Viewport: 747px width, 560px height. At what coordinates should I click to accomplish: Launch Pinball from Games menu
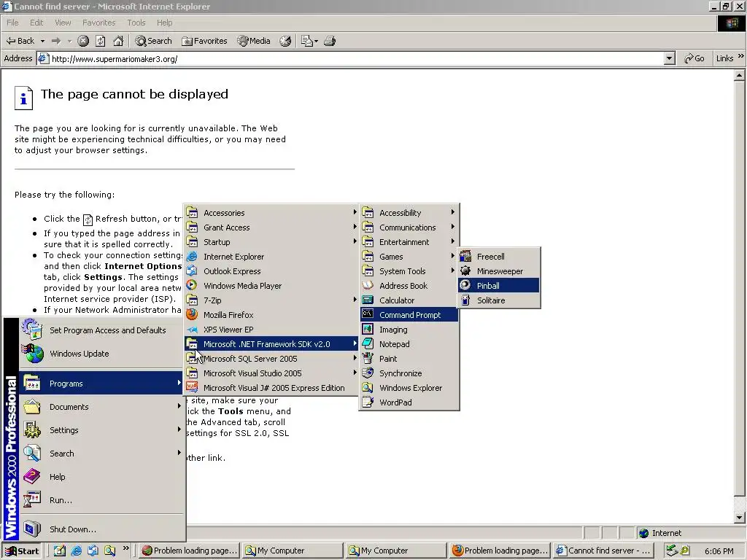(x=498, y=286)
